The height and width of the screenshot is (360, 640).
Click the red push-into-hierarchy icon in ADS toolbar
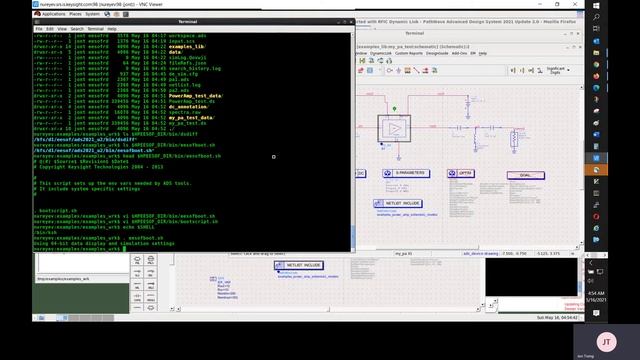425,71
